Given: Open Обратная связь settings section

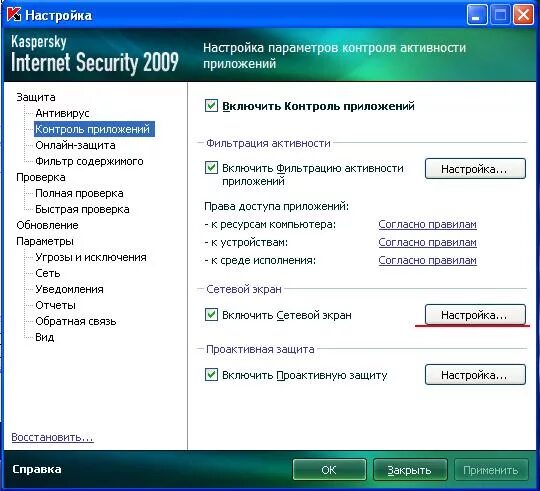Looking at the screenshot, I should pos(76,321).
